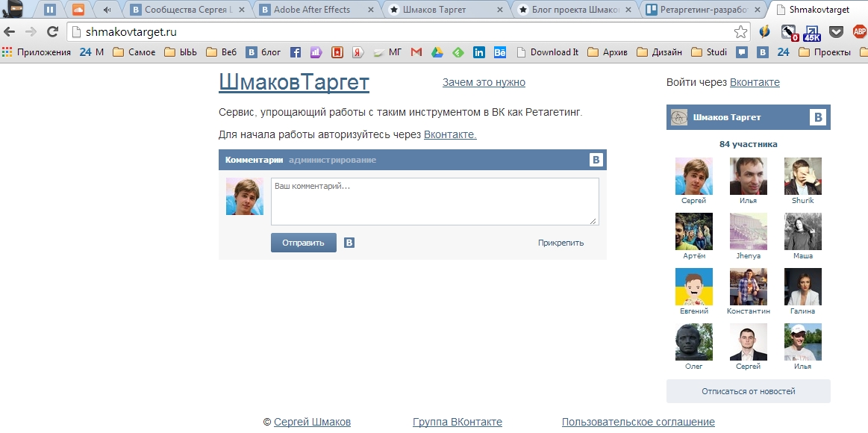Switch to the Шмаков Таргет tab
This screenshot has height=433, width=868.
tap(446, 10)
